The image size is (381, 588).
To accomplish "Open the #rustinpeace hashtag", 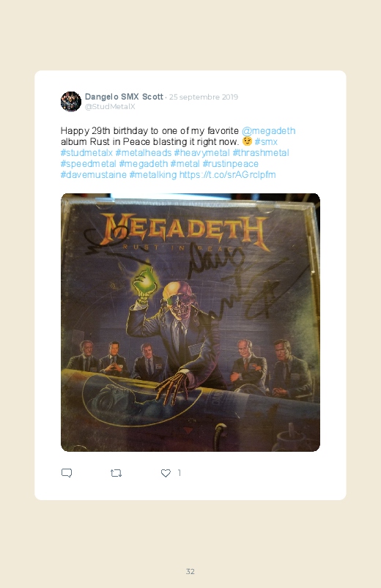I will coord(231,164).
